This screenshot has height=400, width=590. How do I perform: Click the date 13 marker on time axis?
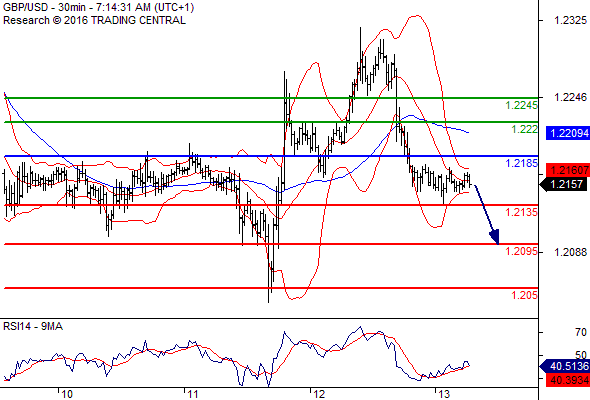click(x=444, y=394)
